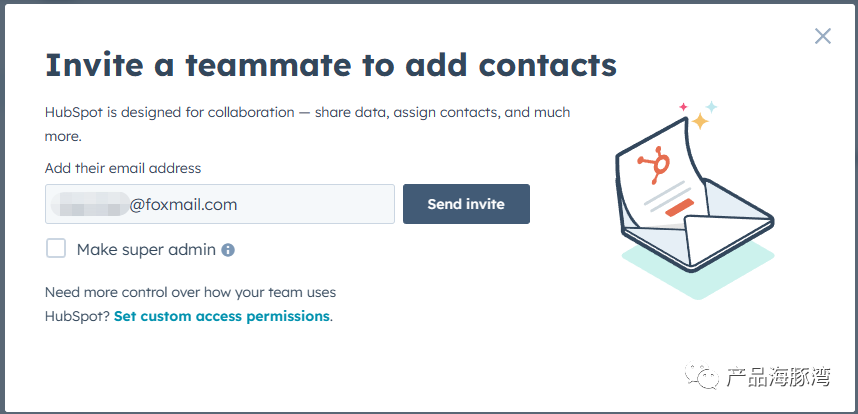Click the 产品海豚湾 watermark text
The height and width of the screenshot is (414, 858).
[x=779, y=377]
